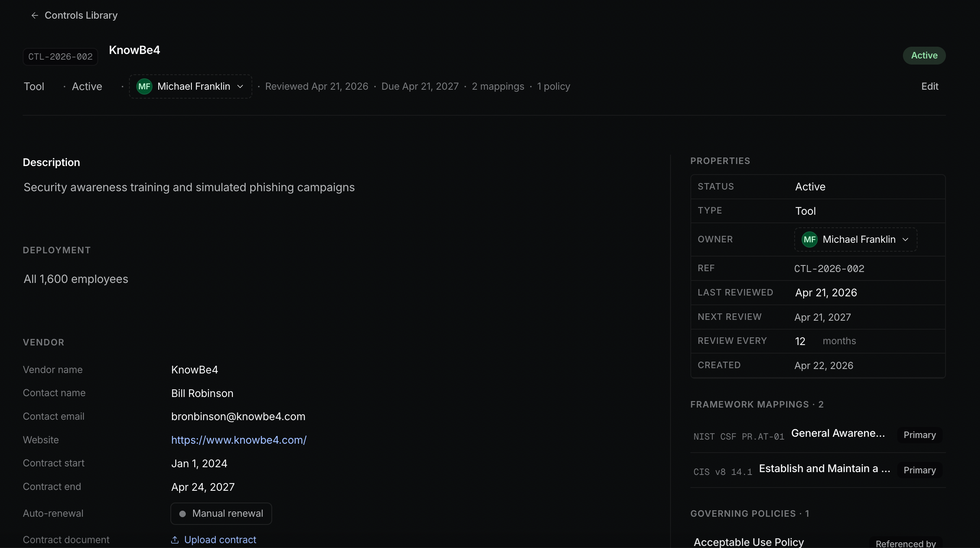
Task: Click the green Active status badge
Action: click(924, 56)
